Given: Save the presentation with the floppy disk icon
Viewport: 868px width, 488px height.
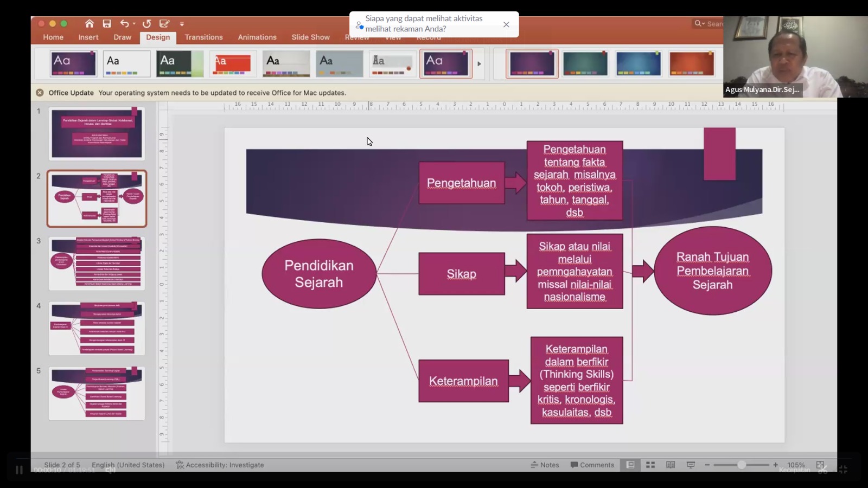Looking at the screenshot, I should point(107,23).
